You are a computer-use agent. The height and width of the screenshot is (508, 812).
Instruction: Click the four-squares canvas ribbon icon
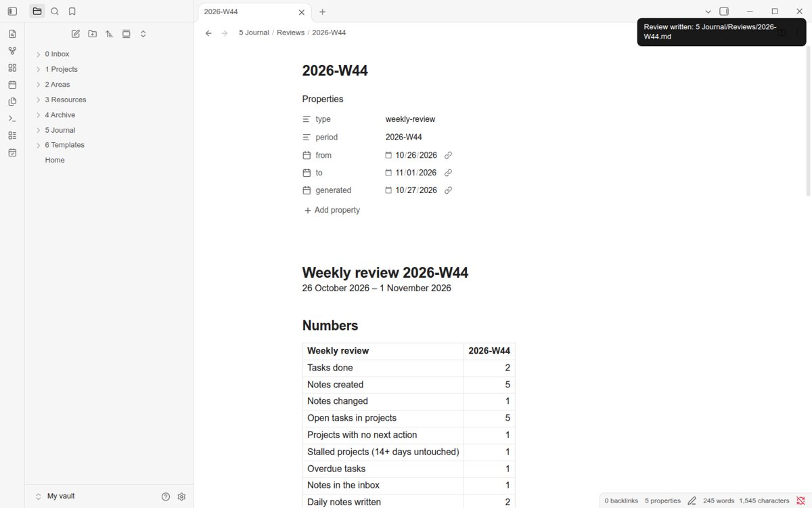12,68
